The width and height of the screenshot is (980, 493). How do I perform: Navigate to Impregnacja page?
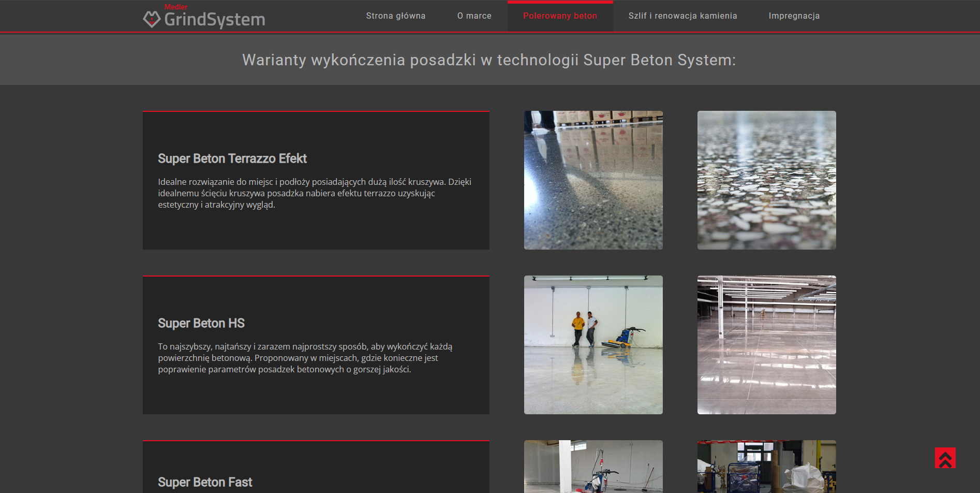(x=794, y=16)
